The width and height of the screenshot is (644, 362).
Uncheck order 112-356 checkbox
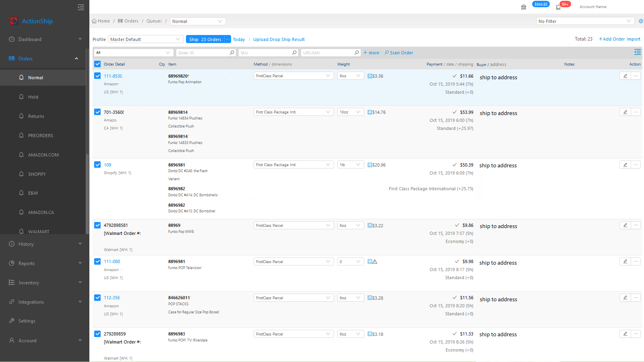[97, 298]
